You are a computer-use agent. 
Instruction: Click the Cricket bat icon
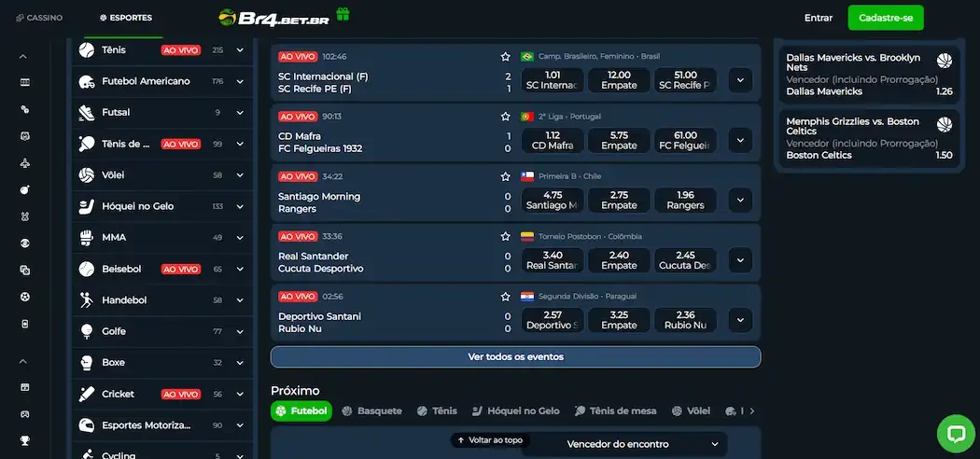(86, 394)
